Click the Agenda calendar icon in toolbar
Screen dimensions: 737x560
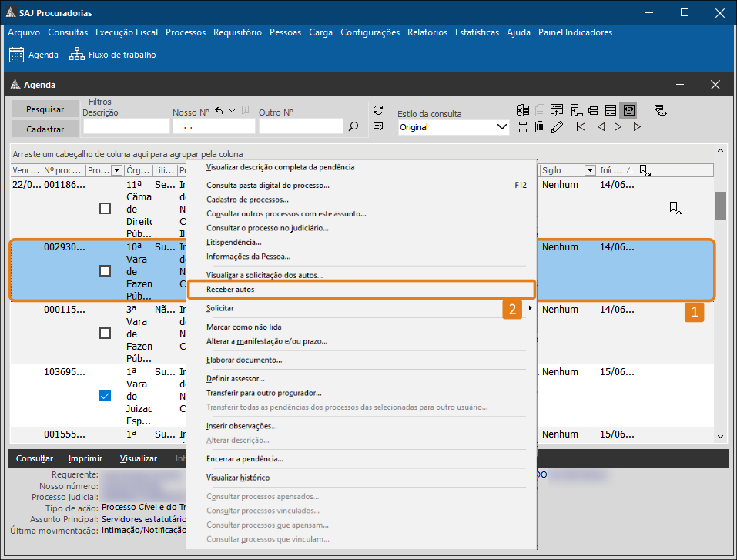(x=16, y=55)
